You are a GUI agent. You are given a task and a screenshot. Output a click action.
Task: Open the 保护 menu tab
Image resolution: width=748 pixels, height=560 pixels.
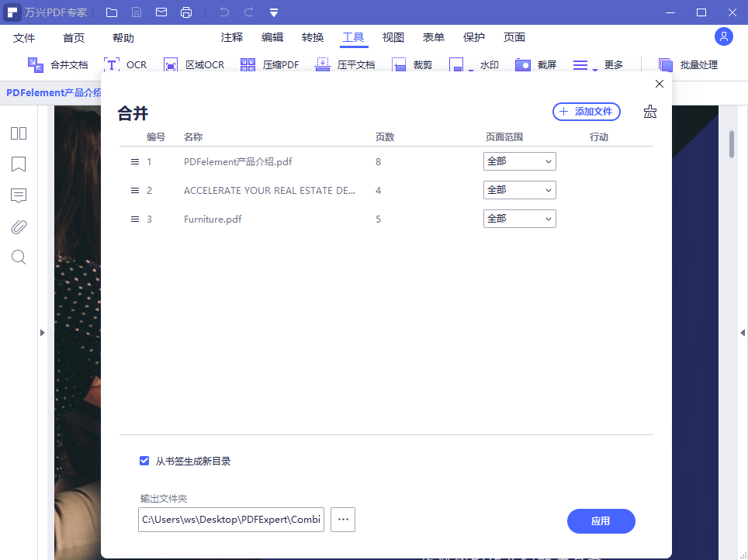click(473, 36)
